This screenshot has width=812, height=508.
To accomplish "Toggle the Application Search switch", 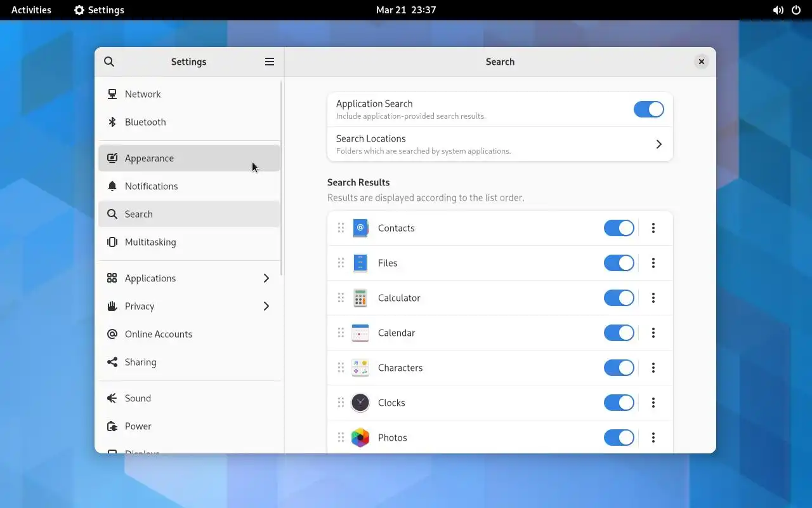I will click(648, 109).
